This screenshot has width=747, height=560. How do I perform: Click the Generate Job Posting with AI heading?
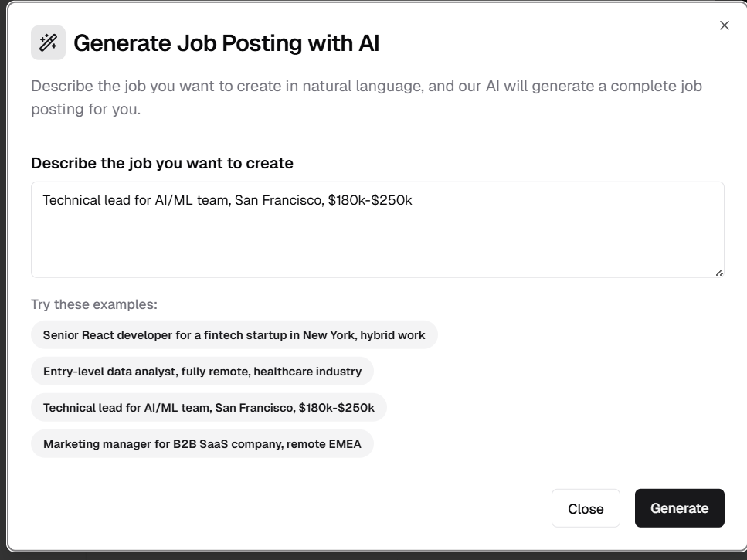226,43
